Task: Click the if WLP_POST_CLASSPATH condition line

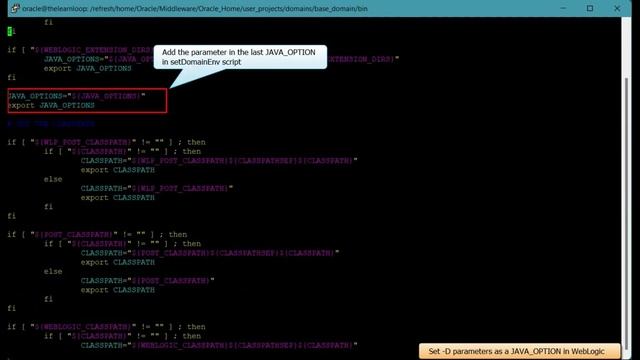Action: click(107, 142)
